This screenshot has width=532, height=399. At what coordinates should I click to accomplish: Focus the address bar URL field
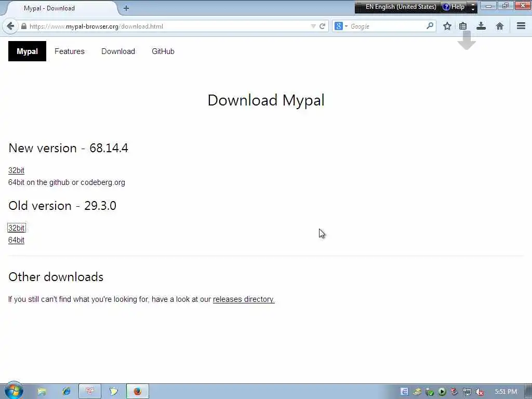[x=170, y=26]
